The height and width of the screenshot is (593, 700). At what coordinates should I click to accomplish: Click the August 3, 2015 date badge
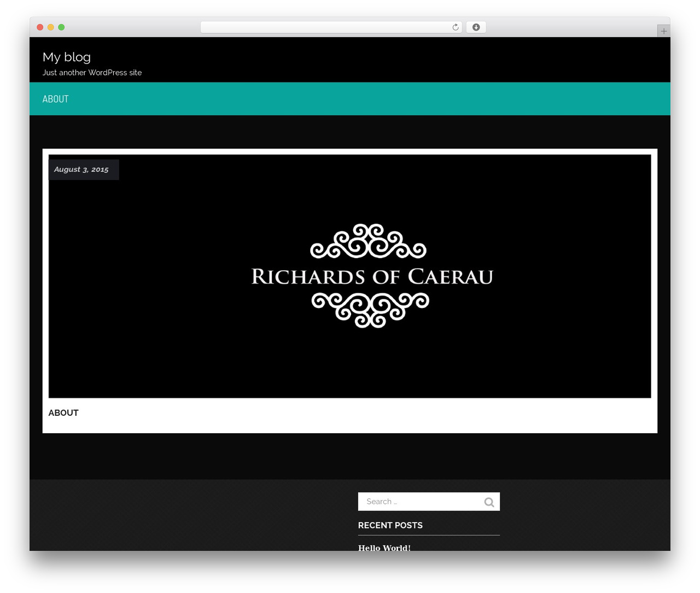tap(84, 170)
